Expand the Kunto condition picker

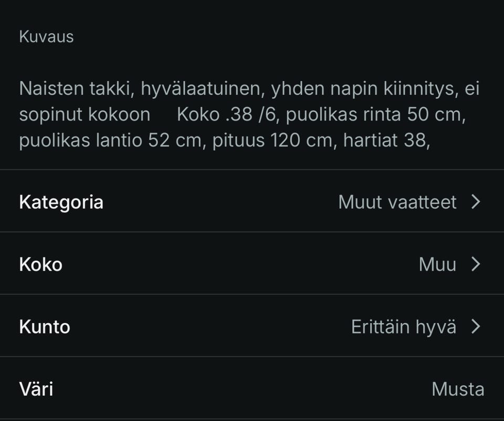(x=252, y=326)
